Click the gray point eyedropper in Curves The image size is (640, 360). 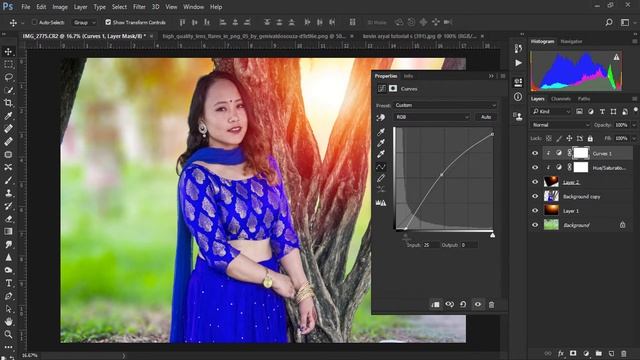pyautogui.click(x=381, y=142)
